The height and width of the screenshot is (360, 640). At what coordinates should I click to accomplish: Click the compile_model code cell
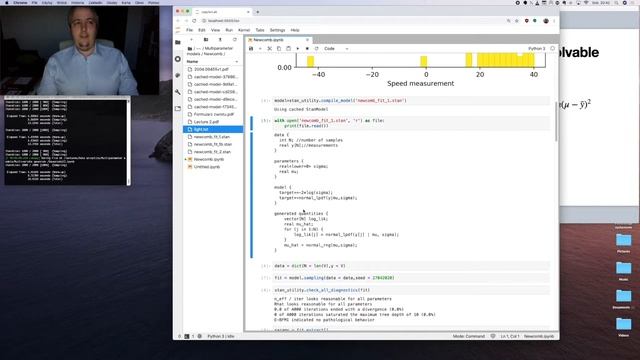[411, 100]
